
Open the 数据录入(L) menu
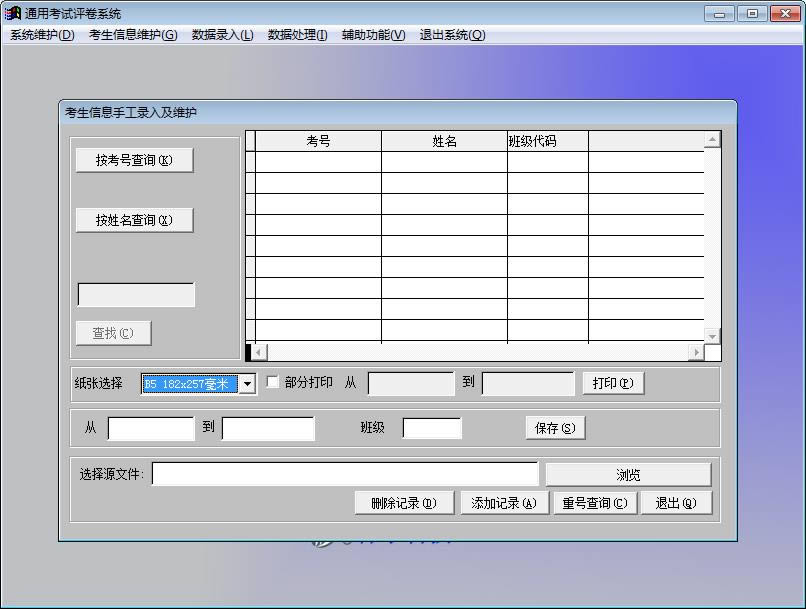pyautogui.click(x=223, y=35)
